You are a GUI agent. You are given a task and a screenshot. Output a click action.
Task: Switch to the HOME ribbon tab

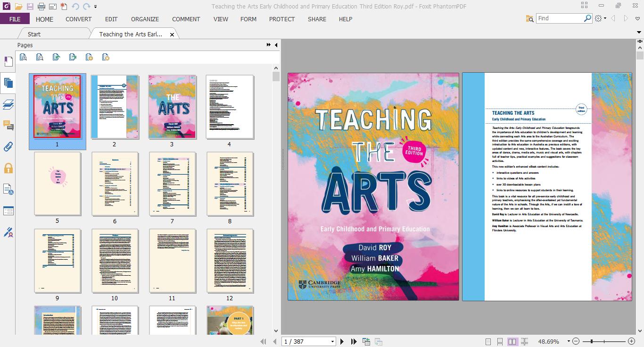pos(45,19)
